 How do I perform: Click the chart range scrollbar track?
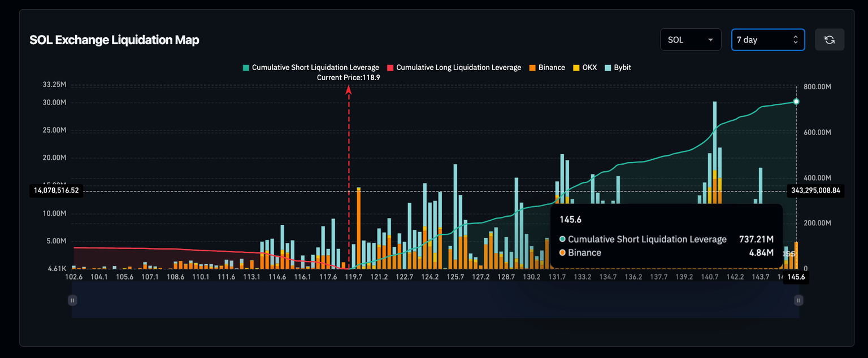435,300
